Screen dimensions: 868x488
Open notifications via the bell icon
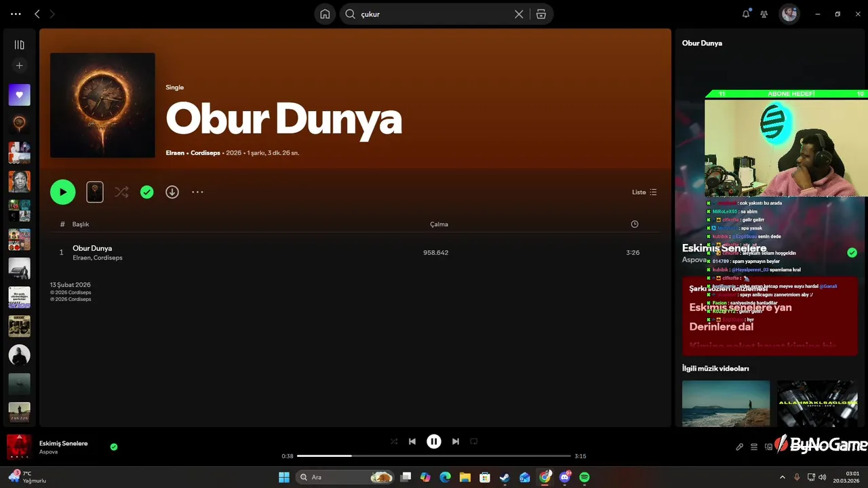pos(746,14)
